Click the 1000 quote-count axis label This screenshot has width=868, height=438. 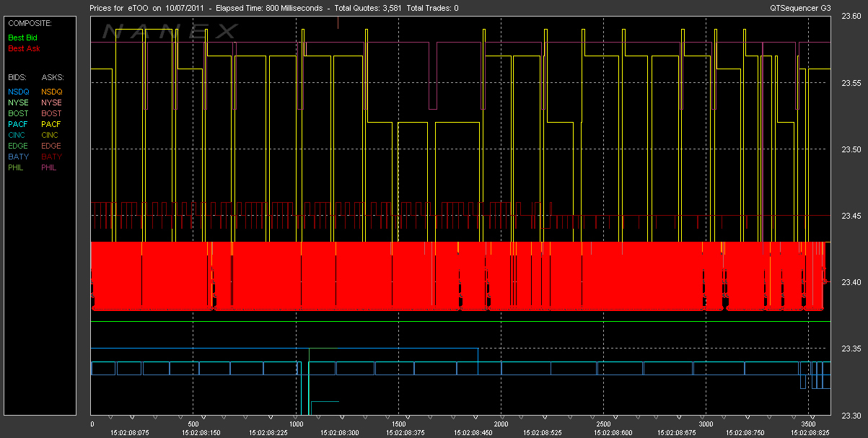tap(296, 424)
